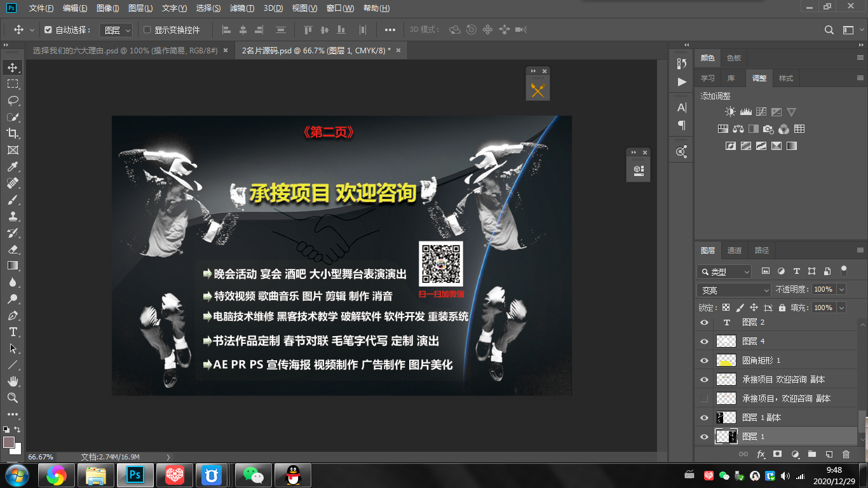Select the Frame tool
This screenshot has width=868, height=488.
point(13,150)
